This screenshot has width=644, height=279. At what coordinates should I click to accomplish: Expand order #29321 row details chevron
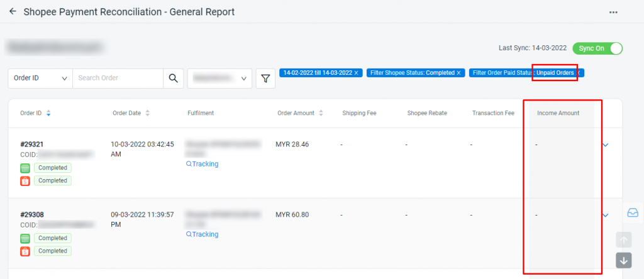coord(606,145)
